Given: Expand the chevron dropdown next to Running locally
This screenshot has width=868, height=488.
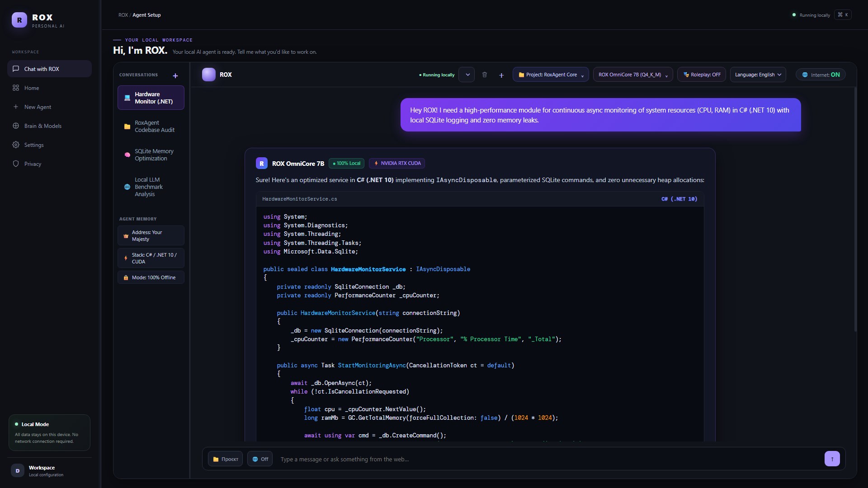Looking at the screenshot, I should (x=467, y=75).
